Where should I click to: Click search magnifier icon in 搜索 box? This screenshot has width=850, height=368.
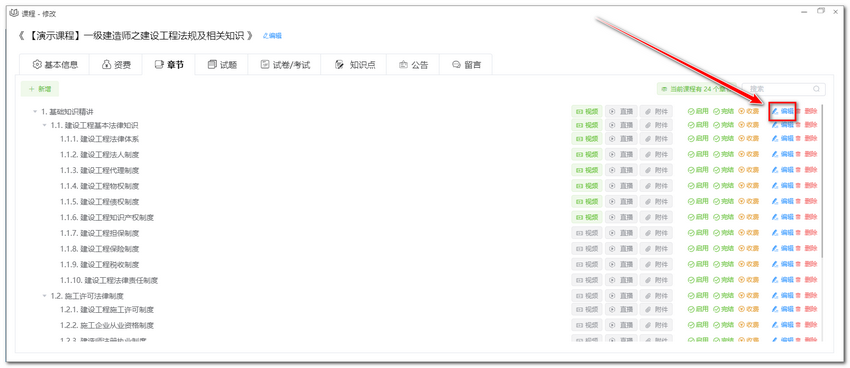[816, 89]
